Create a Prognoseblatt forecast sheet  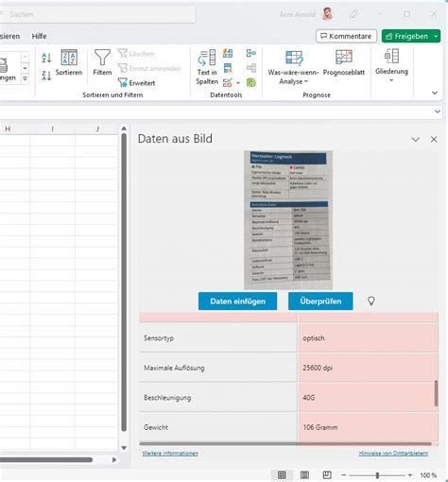[344, 62]
